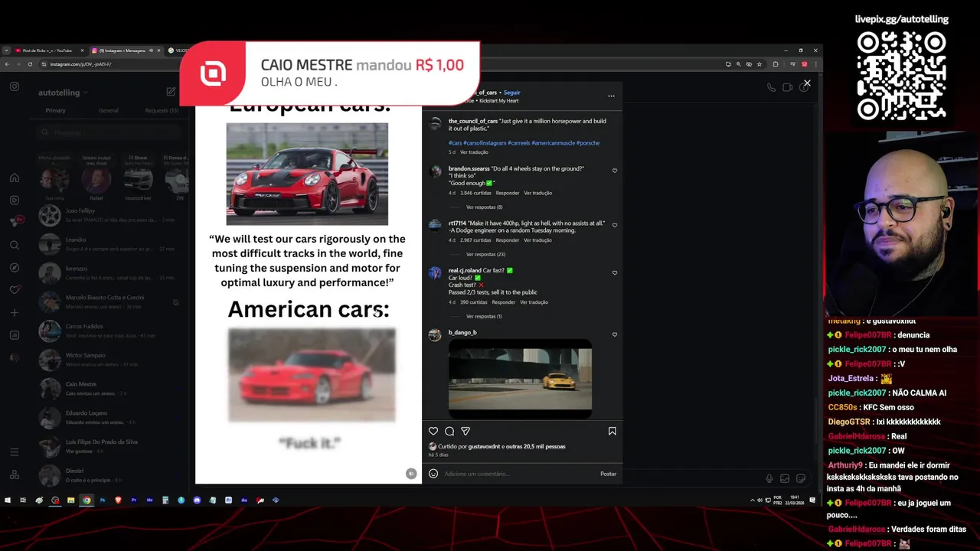The image size is (980, 551).
Task: Like rtt7114 comment
Action: coord(615,226)
